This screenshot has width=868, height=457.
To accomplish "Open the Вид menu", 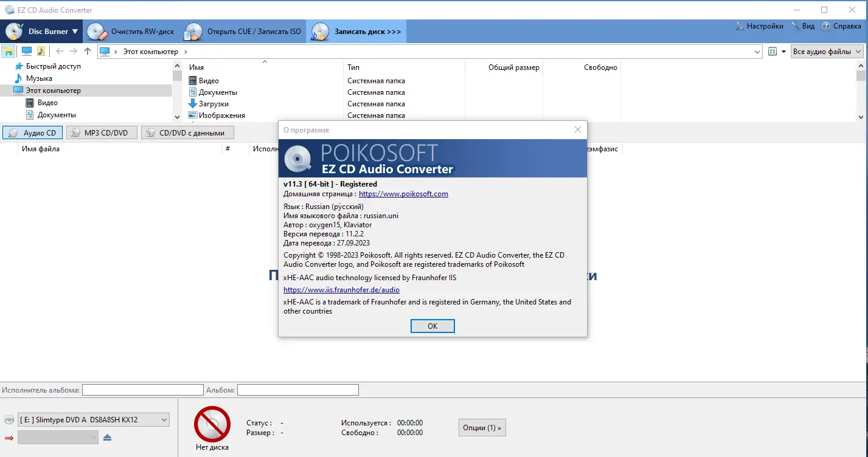I will click(803, 26).
